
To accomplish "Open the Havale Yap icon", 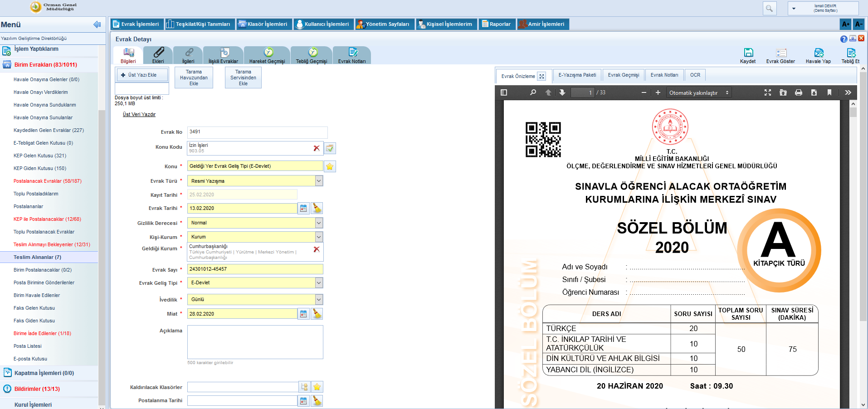I will 818,53.
